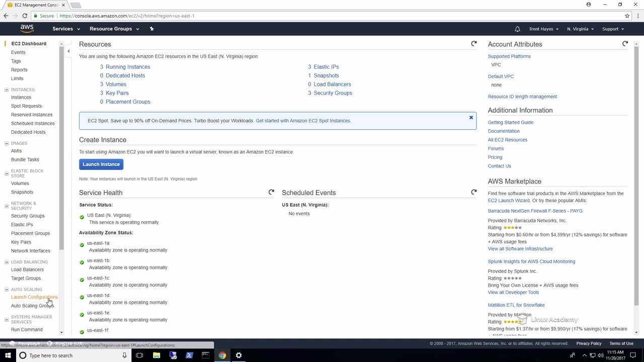This screenshot has width=644, height=362.
Task: Open the Resource Groups dropdown
Action: tap(114, 29)
